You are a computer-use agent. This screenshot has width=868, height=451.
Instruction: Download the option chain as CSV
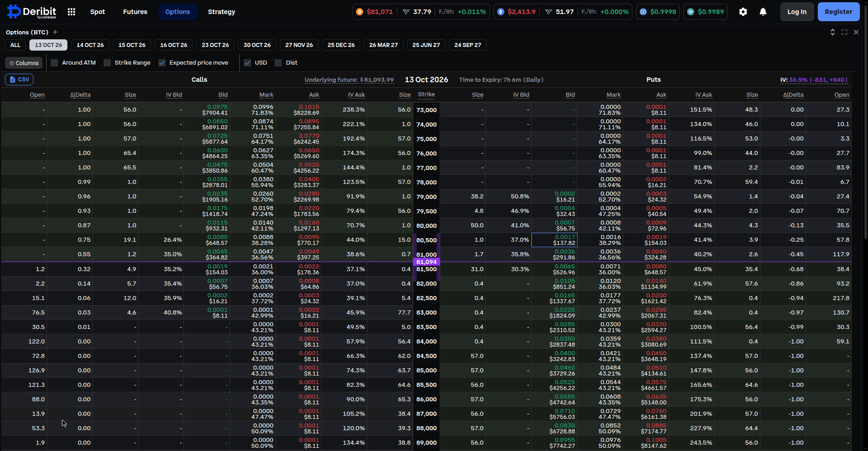[19, 80]
